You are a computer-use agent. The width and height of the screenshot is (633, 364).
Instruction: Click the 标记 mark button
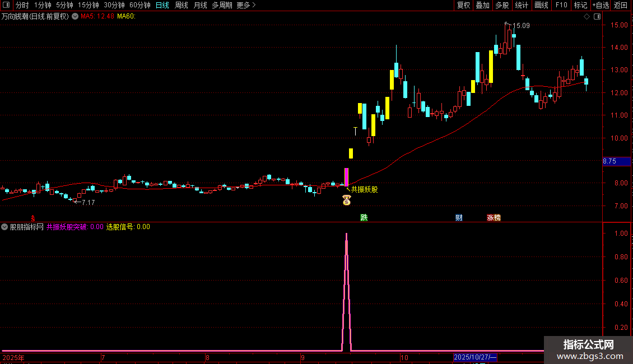[x=580, y=5]
